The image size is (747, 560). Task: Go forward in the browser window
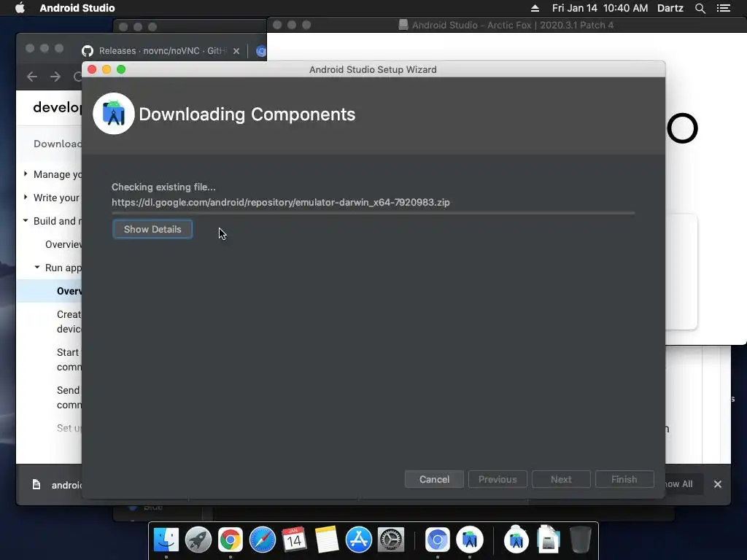click(55, 76)
